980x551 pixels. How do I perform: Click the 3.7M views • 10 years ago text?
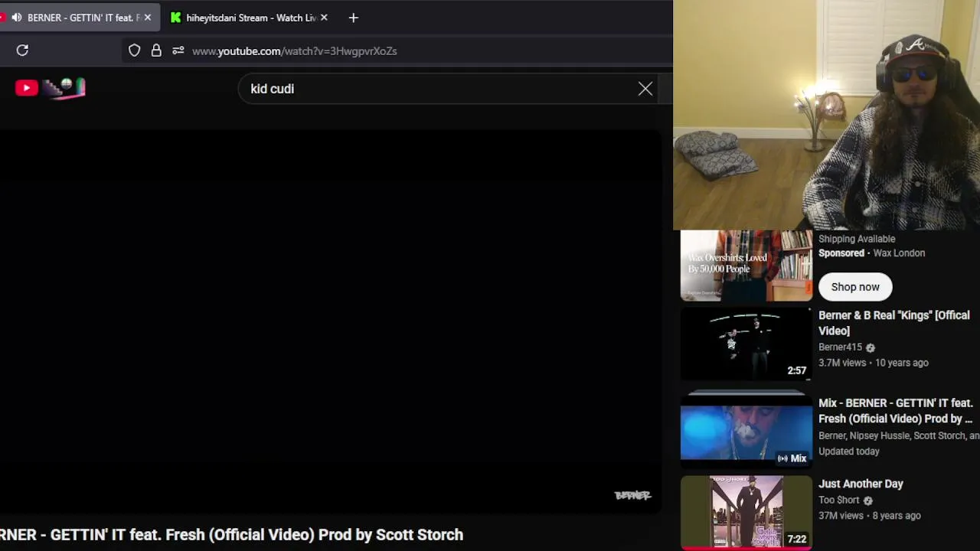(873, 363)
